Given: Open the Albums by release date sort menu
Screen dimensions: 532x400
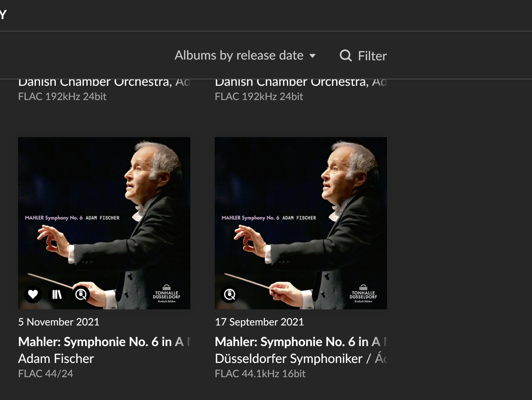Looking at the screenshot, I should (x=239, y=55).
